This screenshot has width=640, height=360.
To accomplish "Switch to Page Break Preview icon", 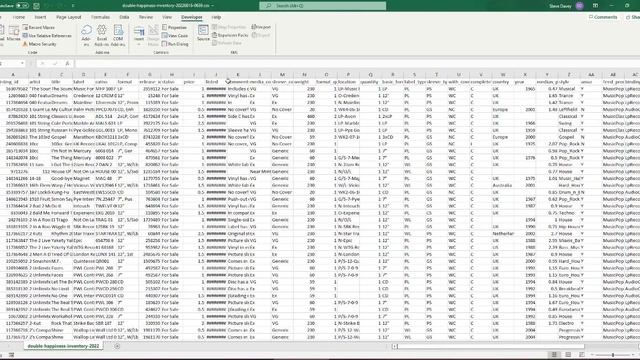I will 582,355.
